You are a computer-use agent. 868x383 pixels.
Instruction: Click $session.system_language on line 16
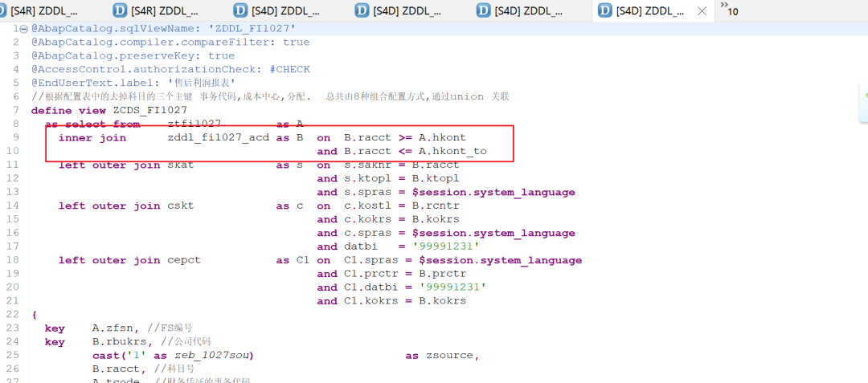(493, 233)
